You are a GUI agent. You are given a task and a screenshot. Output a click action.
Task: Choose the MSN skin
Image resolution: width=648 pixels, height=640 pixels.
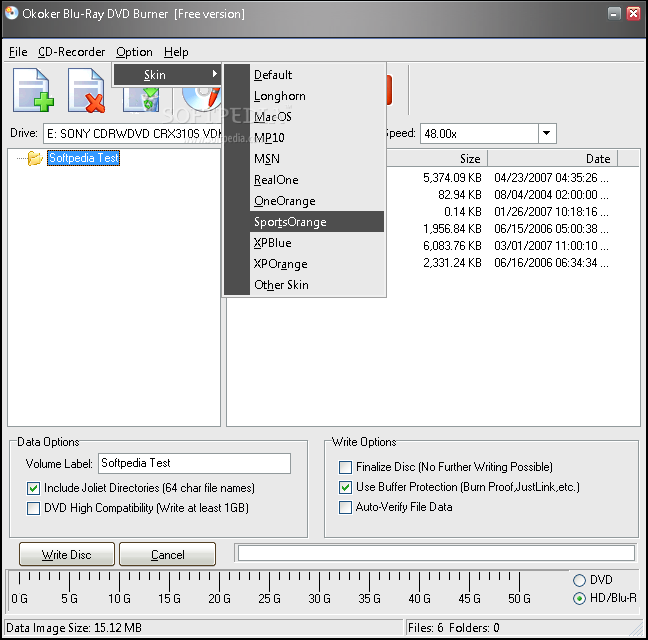317,159
